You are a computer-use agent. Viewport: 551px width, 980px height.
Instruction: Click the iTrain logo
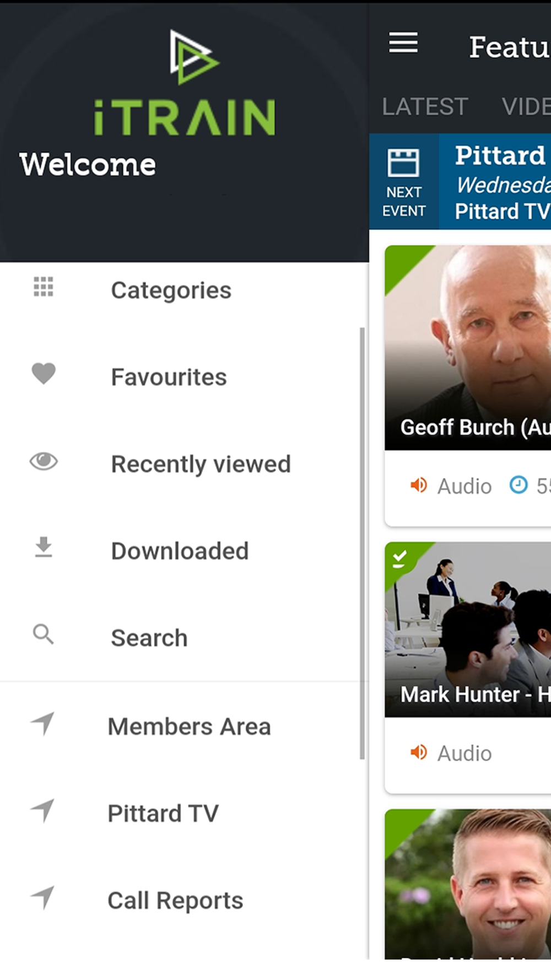click(x=185, y=83)
